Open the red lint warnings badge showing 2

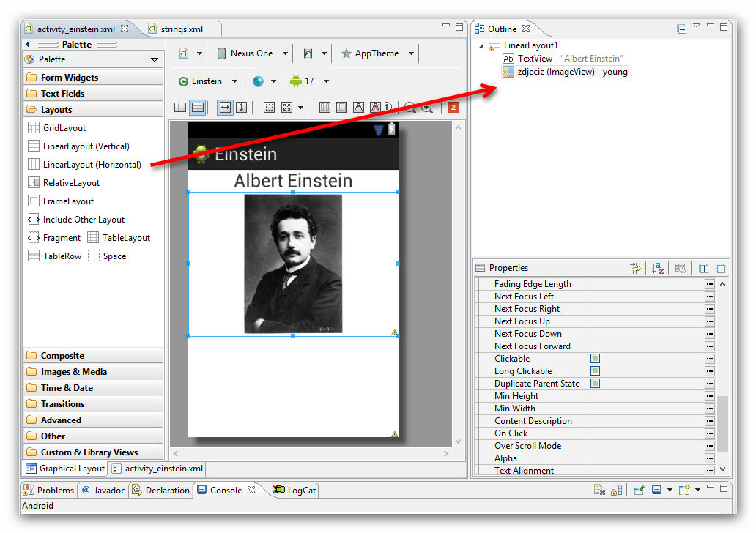(x=453, y=108)
